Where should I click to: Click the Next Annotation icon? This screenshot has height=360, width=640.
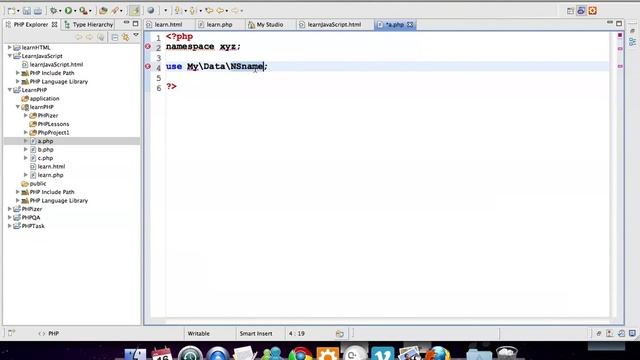[178, 11]
